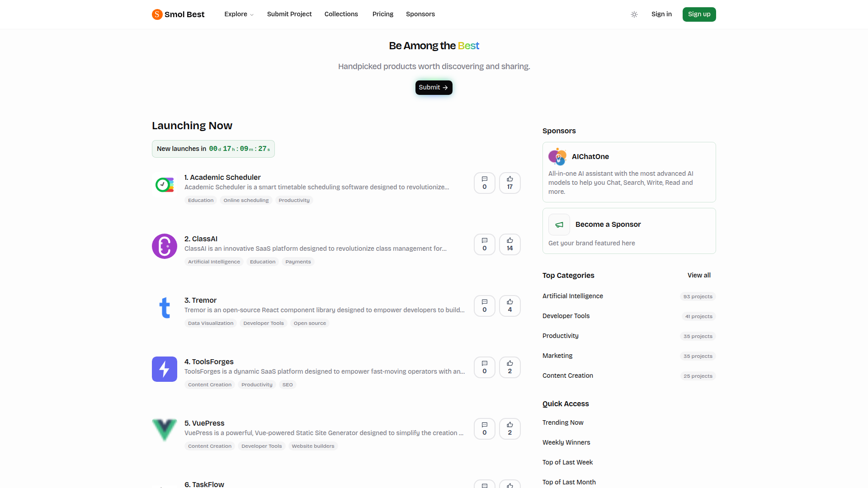
Task: Click the black Submit button
Action: [434, 88]
